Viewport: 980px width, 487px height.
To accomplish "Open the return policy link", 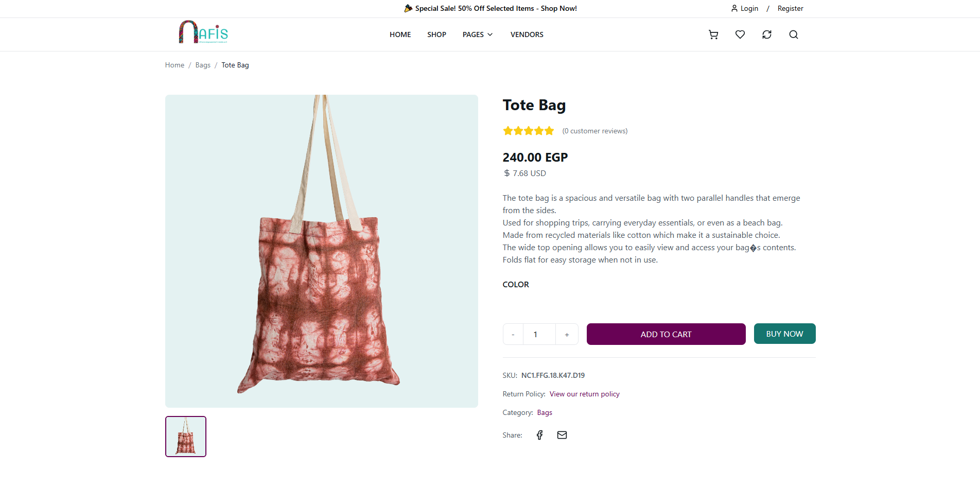I will tap(584, 394).
